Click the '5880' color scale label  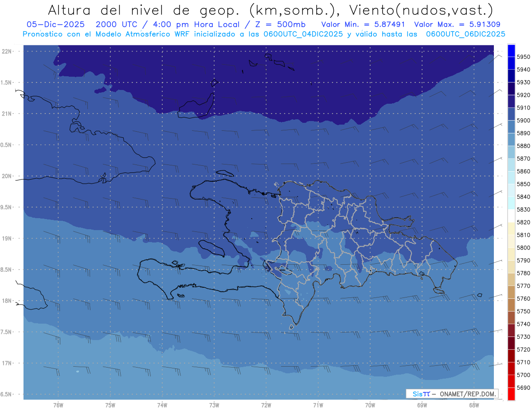click(x=524, y=146)
